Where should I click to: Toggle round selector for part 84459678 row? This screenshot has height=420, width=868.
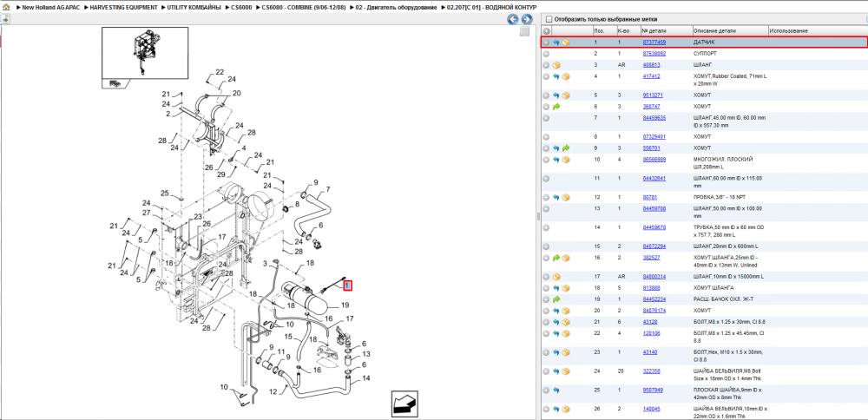coord(546,227)
